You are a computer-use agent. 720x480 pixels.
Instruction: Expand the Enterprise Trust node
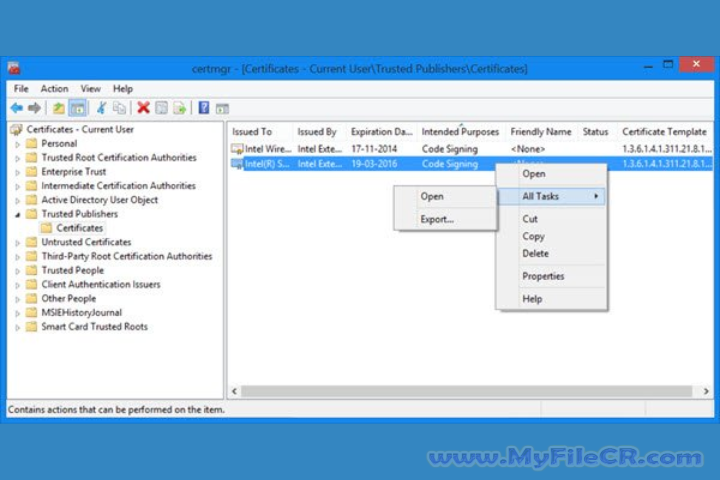tap(17, 172)
